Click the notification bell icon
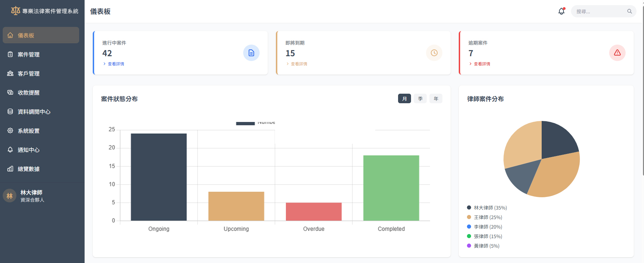 click(x=561, y=11)
